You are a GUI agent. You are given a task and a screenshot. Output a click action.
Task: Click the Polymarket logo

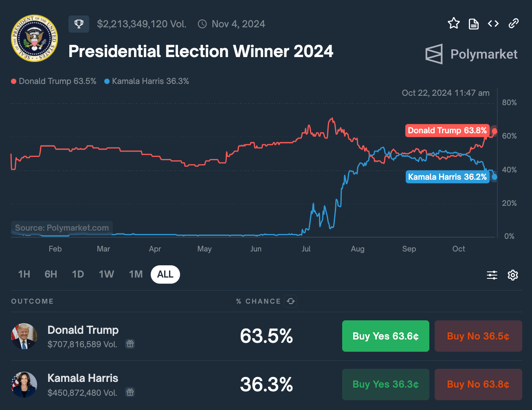click(x=471, y=54)
